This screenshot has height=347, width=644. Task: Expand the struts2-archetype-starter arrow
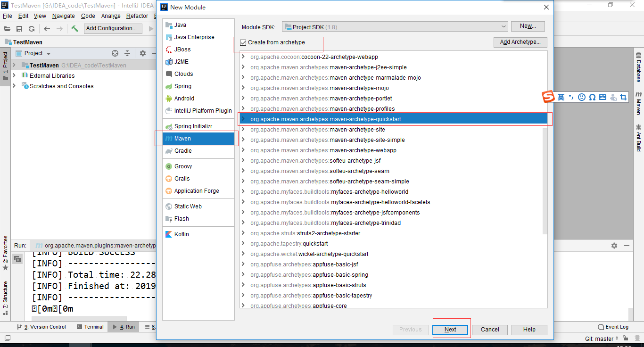(243, 233)
